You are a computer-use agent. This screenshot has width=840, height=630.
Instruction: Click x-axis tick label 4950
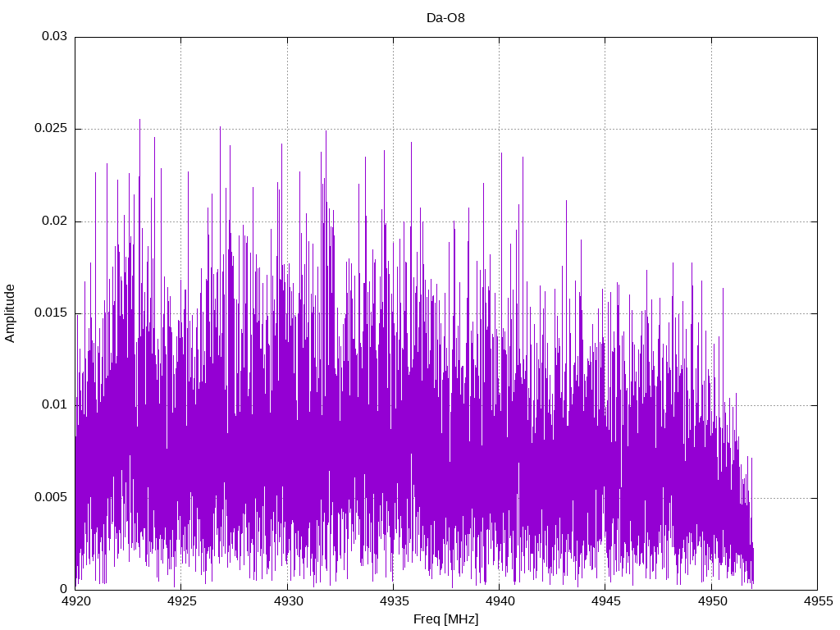pos(712,601)
